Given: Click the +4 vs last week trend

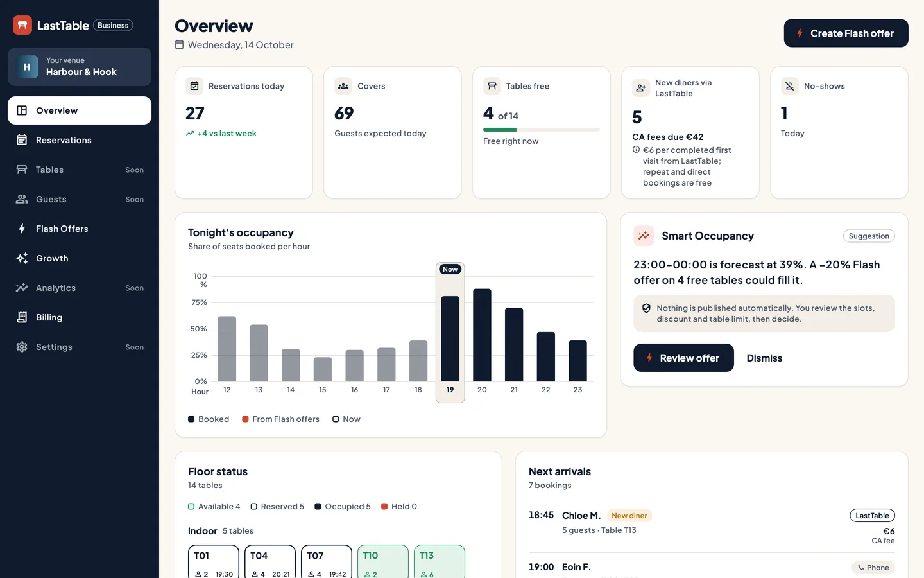Looking at the screenshot, I should click(221, 134).
